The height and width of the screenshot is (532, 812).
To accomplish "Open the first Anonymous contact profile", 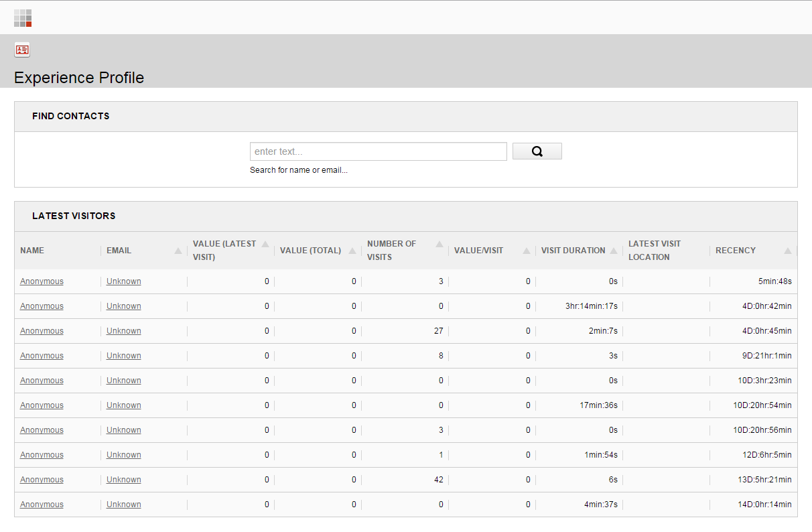I will (x=42, y=281).
